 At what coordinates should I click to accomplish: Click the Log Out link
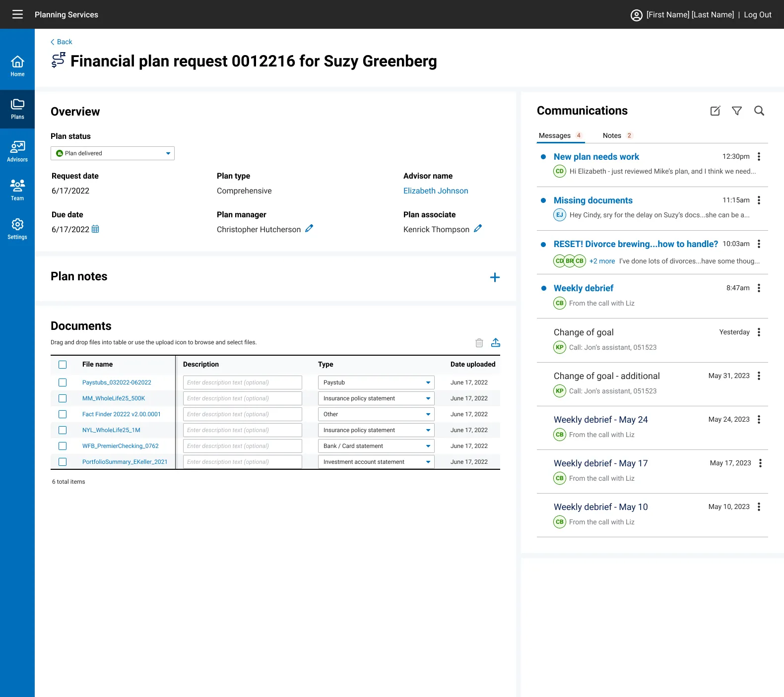(x=758, y=15)
